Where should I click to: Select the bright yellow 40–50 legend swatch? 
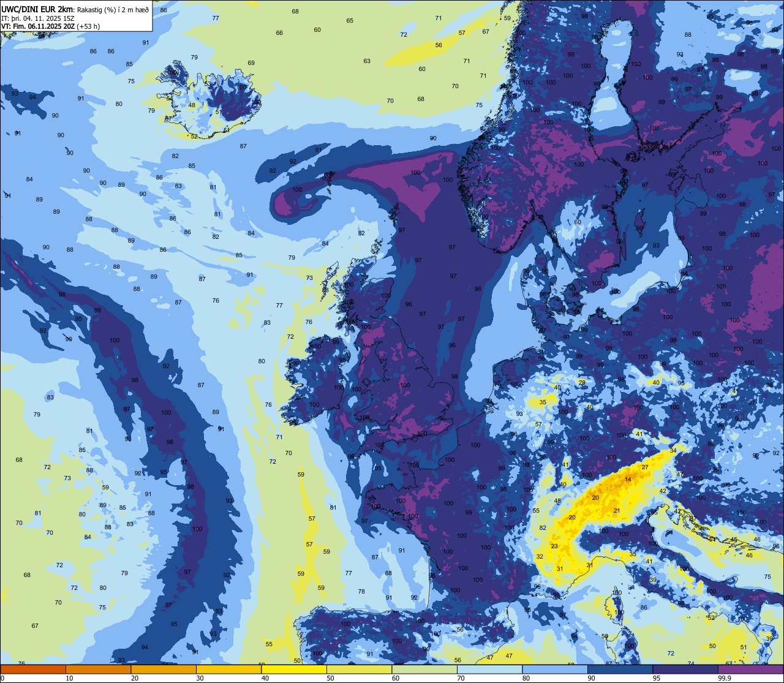pyautogui.click(x=294, y=670)
